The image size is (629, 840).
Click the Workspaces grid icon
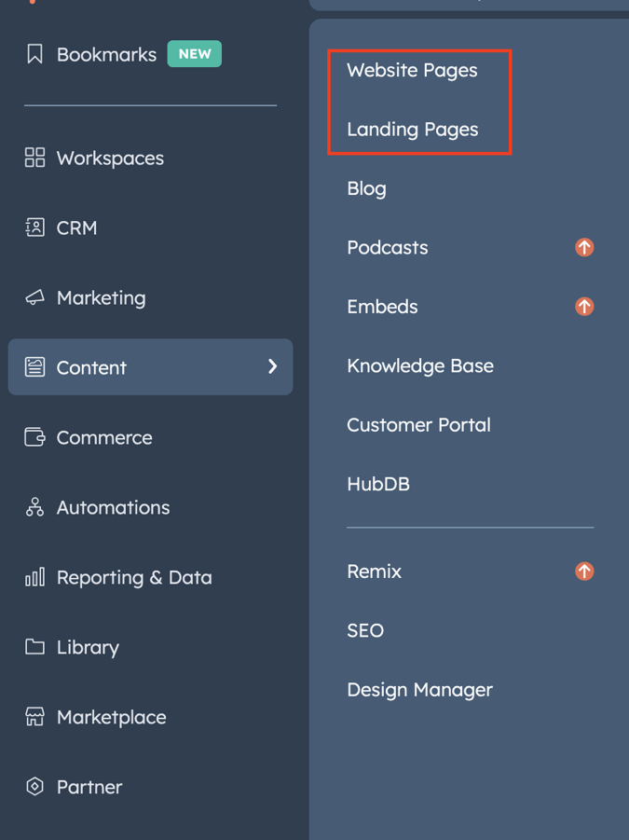[34, 158]
